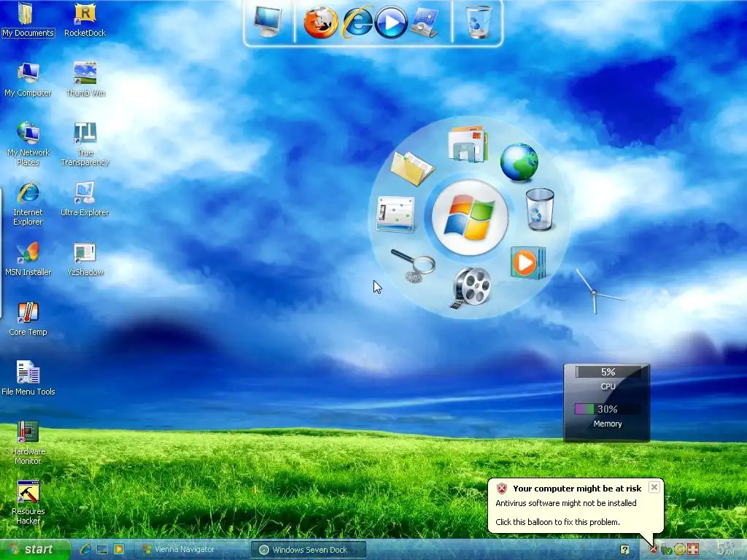Switch to Windows Seven Dock taskbar button

(309, 550)
